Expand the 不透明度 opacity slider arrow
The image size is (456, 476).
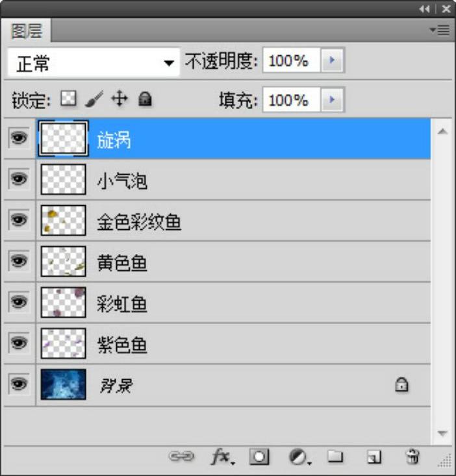[333, 61]
